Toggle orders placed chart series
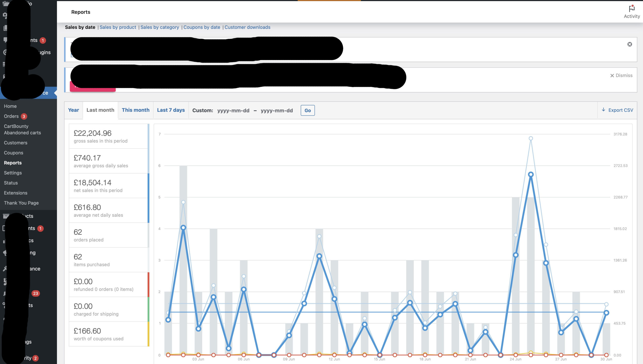This screenshot has width=643, height=364. 109,235
